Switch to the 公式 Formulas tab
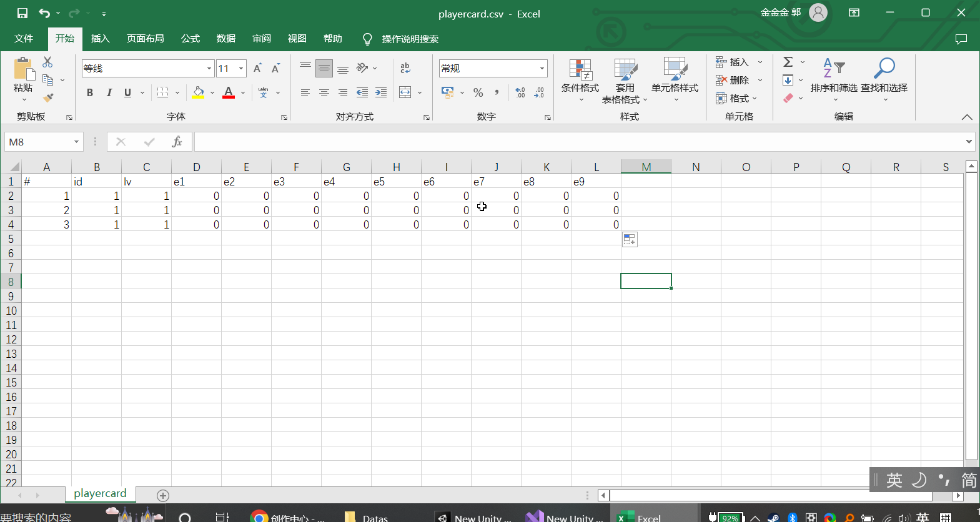Viewport: 980px width, 522px height. point(190,39)
